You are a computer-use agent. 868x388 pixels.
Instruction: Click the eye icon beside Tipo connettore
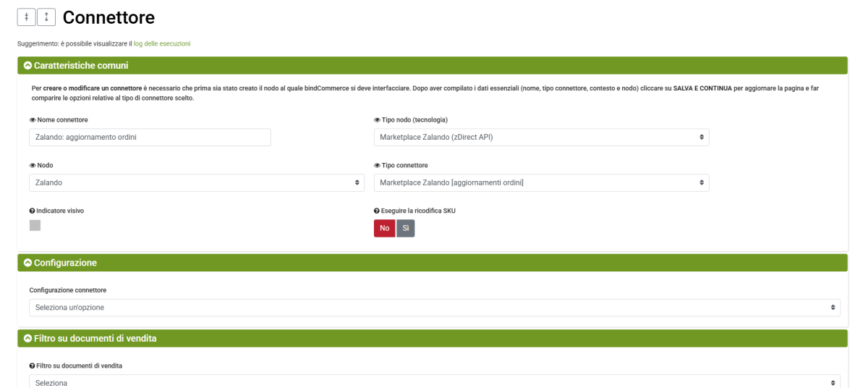377,165
